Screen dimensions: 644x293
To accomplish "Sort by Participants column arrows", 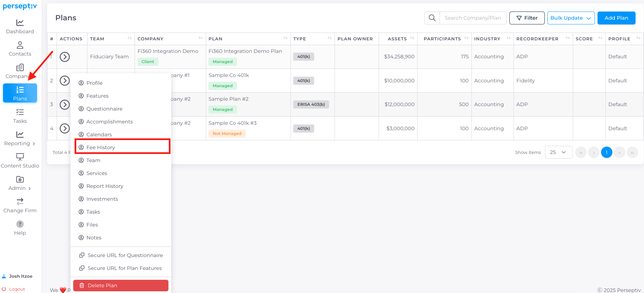I will [x=466, y=38].
